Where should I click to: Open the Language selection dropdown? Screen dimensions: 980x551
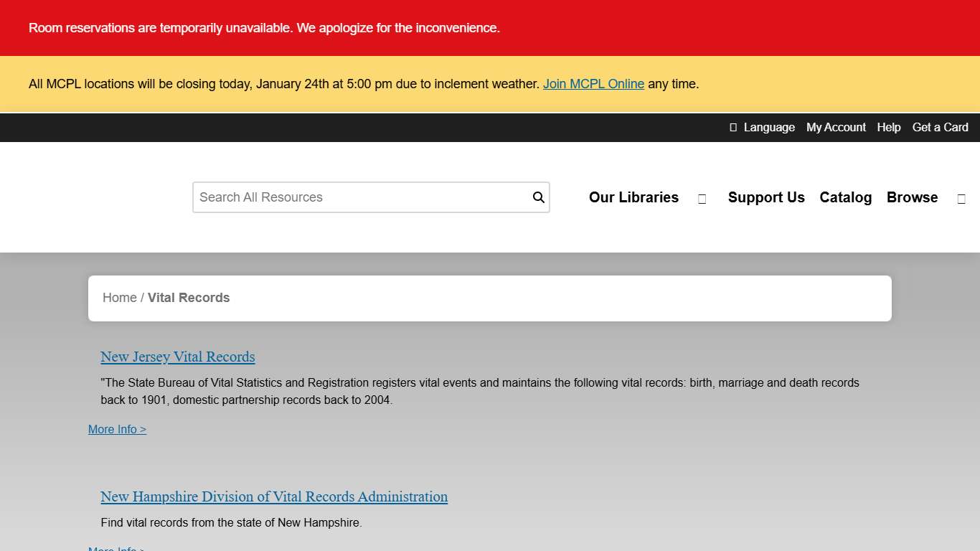(x=769, y=127)
